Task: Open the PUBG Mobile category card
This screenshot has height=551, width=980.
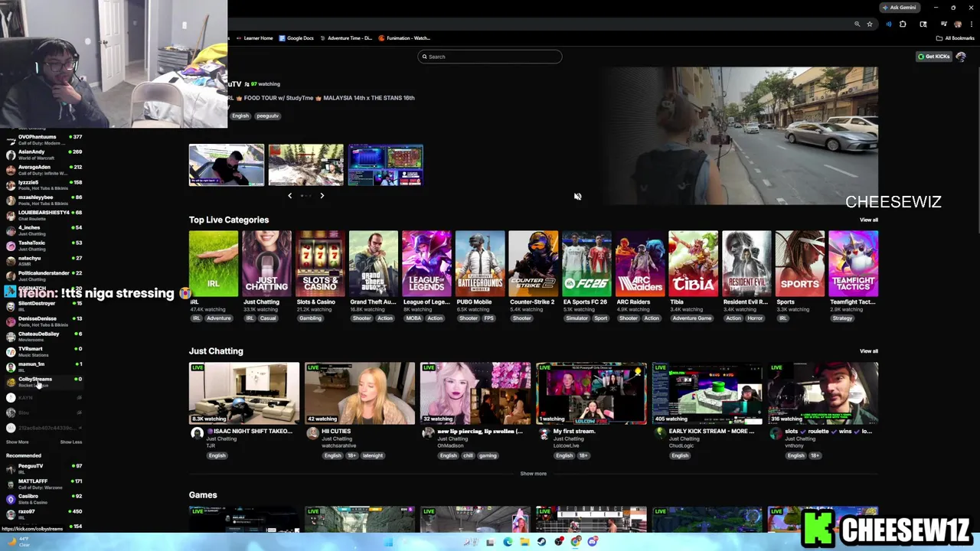Action: (480, 264)
